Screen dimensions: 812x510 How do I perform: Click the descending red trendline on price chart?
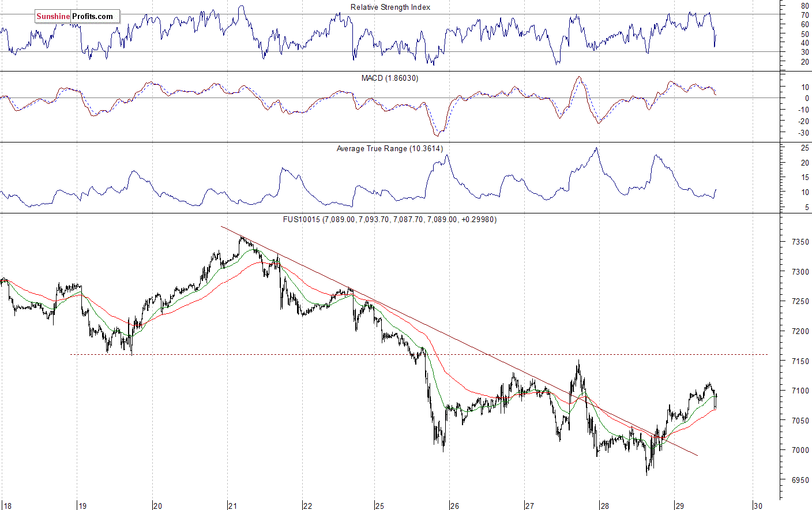click(459, 341)
